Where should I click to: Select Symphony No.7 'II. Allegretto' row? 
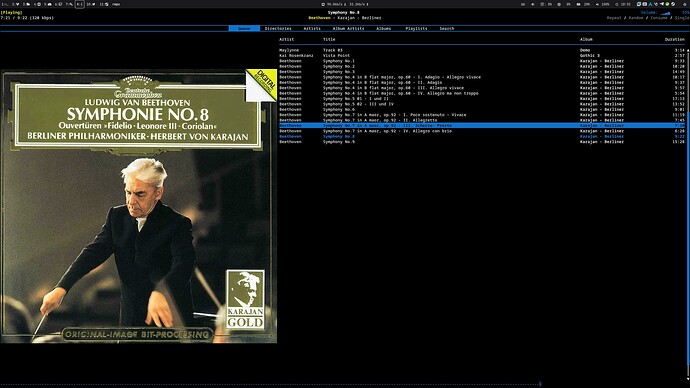[482, 120]
